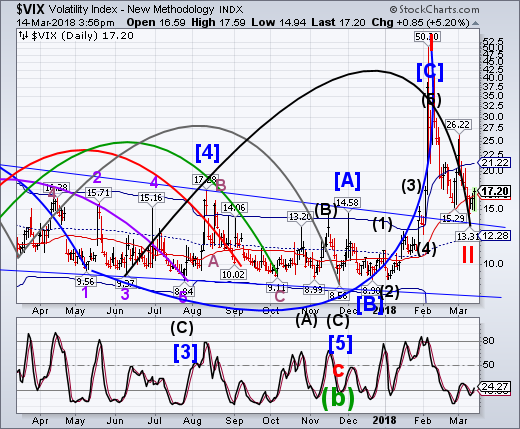Click the up-arrow icon beside the Chg value
Screen dimensions: 520x429
pos(476,23)
